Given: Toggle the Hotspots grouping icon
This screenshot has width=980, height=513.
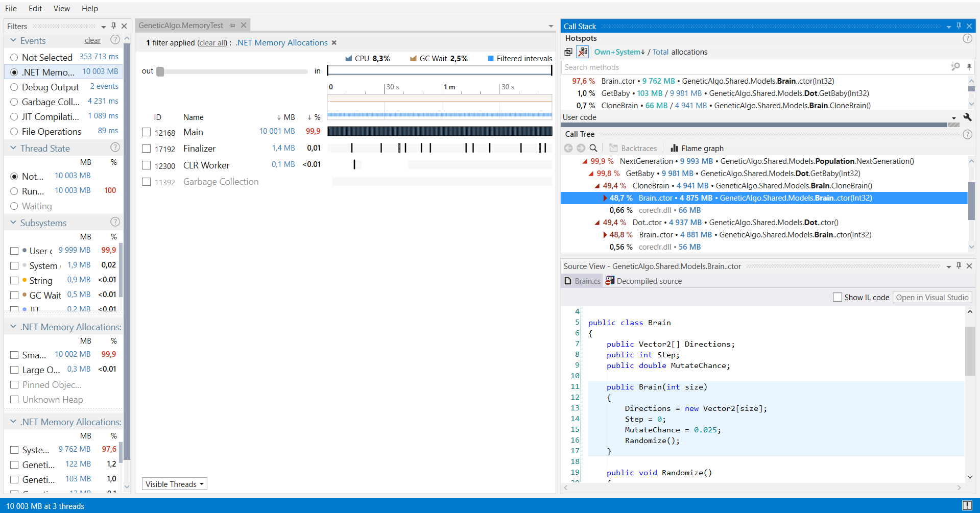Looking at the screenshot, I should pyautogui.click(x=568, y=52).
